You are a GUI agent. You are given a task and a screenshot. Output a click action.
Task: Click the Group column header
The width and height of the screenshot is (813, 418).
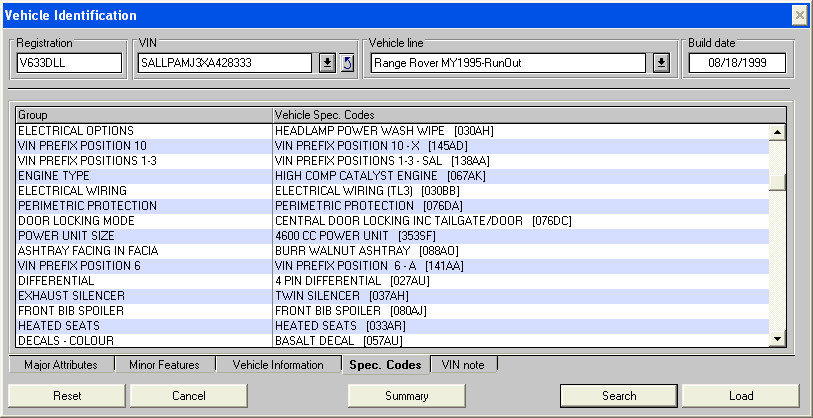pyautogui.click(x=144, y=115)
